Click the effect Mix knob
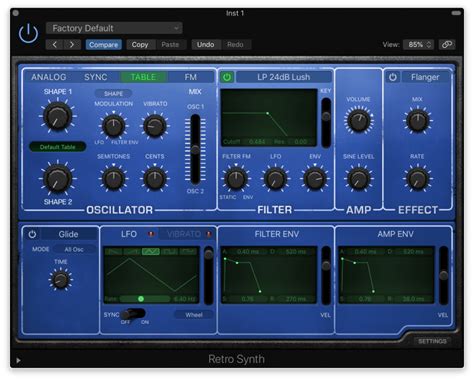This screenshot has width=474, height=380. point(417,120)
